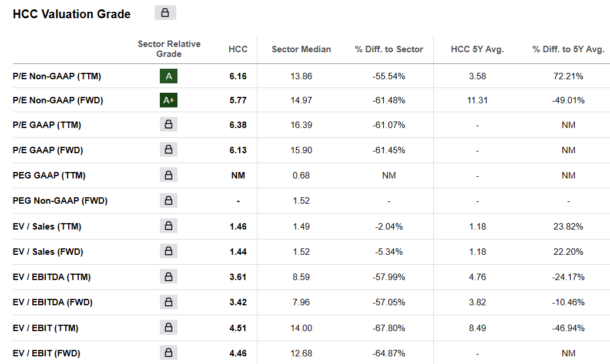Select the -24.17% 5Y difference

(568, 277)
